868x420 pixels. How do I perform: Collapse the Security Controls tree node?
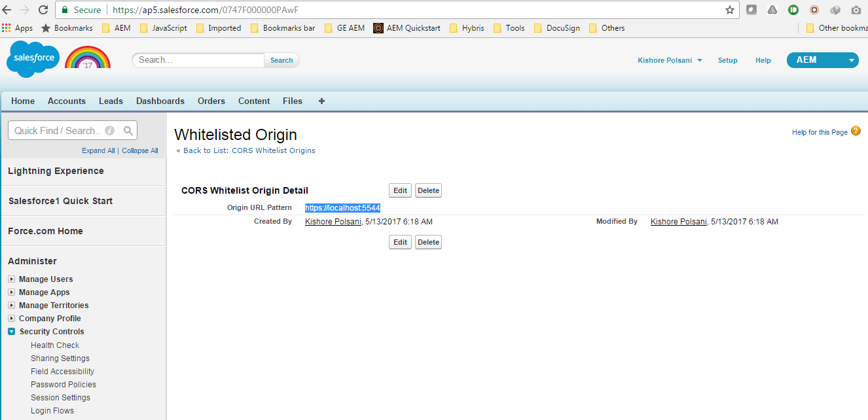(11, 332)
